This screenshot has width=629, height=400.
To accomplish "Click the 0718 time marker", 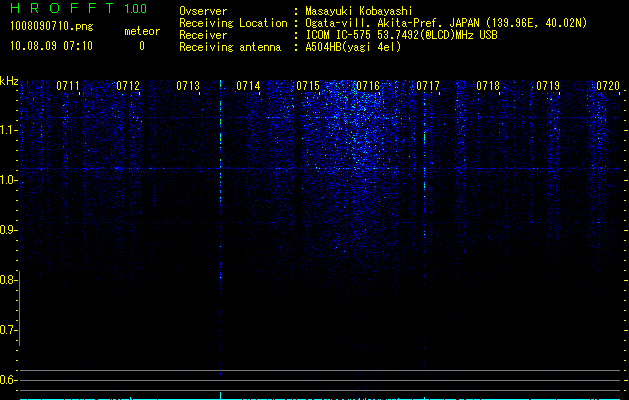I will pos(488,86).
